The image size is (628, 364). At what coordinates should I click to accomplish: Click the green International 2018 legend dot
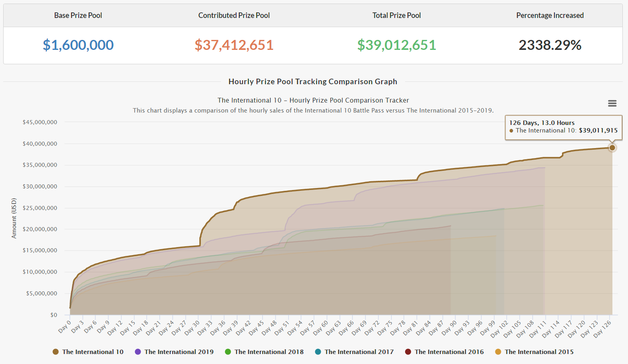228,352
